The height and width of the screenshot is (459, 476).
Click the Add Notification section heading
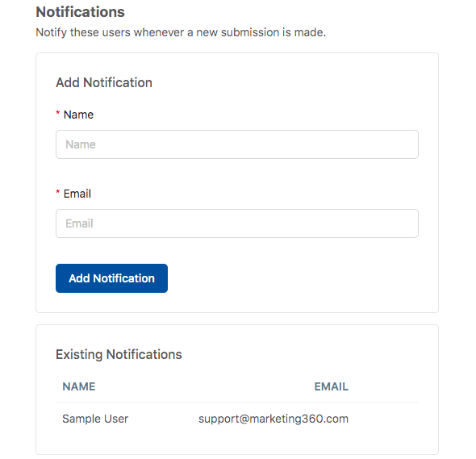[104, 82]
